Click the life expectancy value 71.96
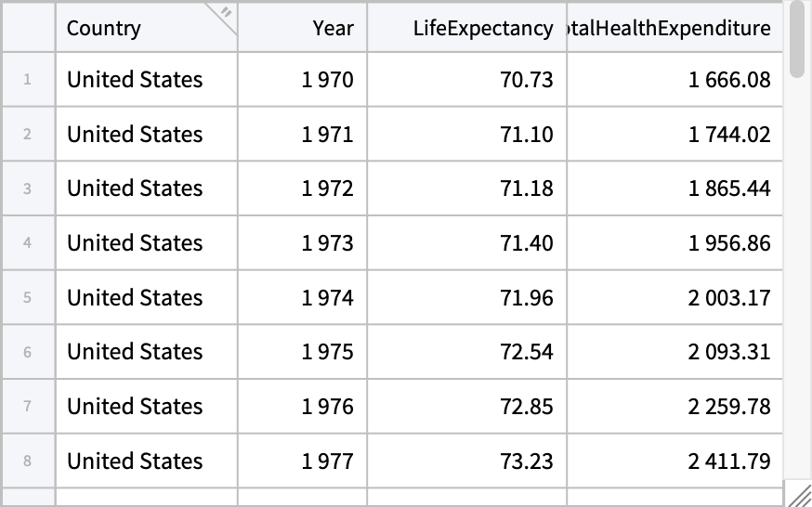 click(x=467, y=298)
